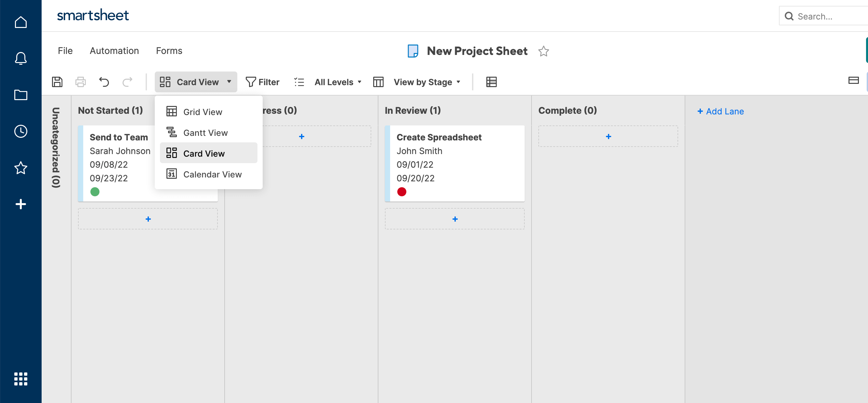Click the green status dot on Send to Team
The height and width of the screenshot is (403, 868).
pyautogui.click(x=95, y=191)
